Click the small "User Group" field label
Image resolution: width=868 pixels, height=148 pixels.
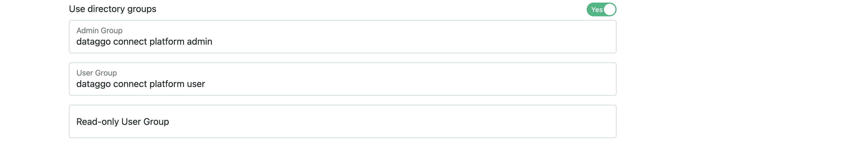(96, 73)
